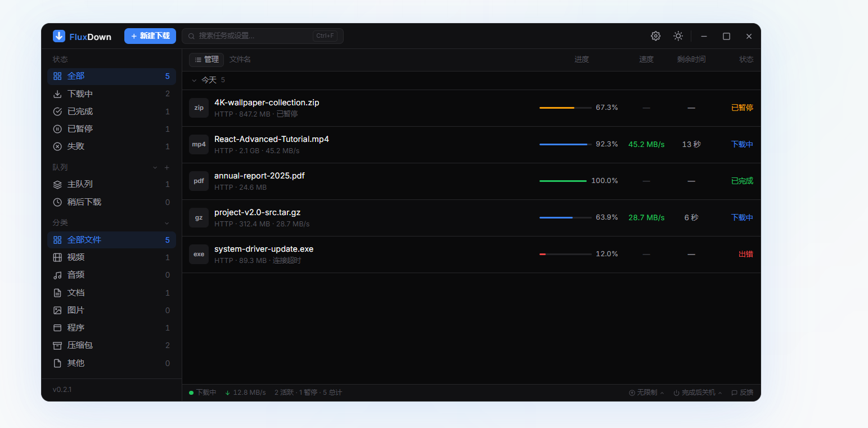Click the exe file type icon
Image resolution: width=868 pixels, height=428 pixels.
tap(199, 254)
